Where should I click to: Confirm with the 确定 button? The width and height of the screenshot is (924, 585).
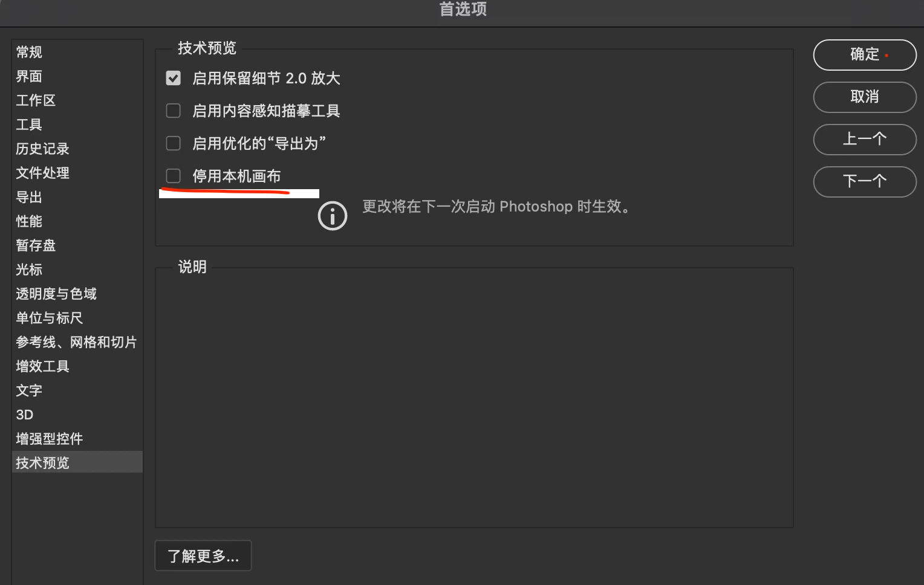tap(865, 55)
